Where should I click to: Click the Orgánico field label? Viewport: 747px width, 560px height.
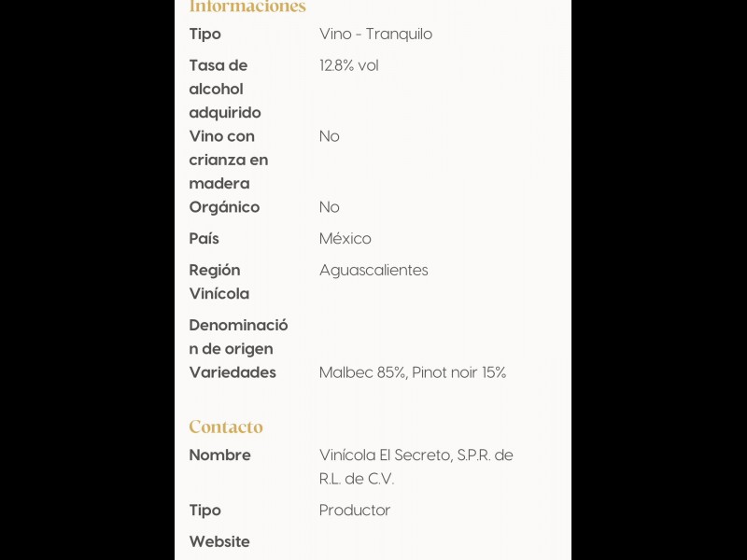[x=224, y=207]
